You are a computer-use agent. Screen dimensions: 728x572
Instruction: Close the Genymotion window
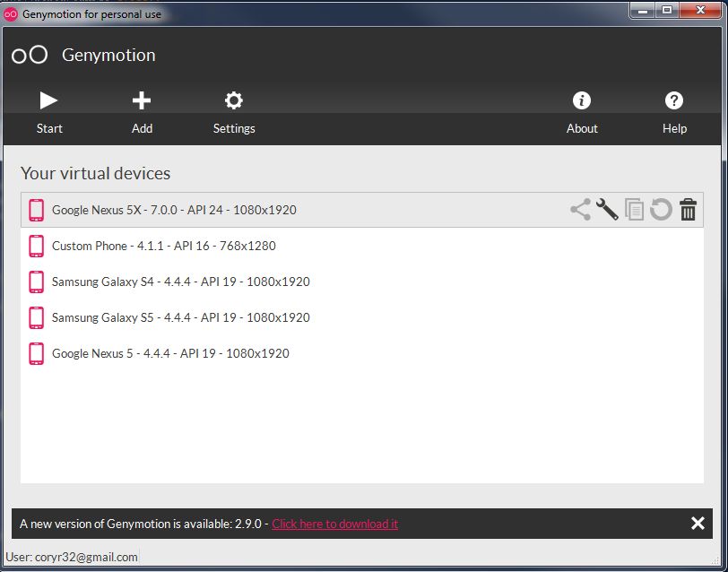coord(700,10)
